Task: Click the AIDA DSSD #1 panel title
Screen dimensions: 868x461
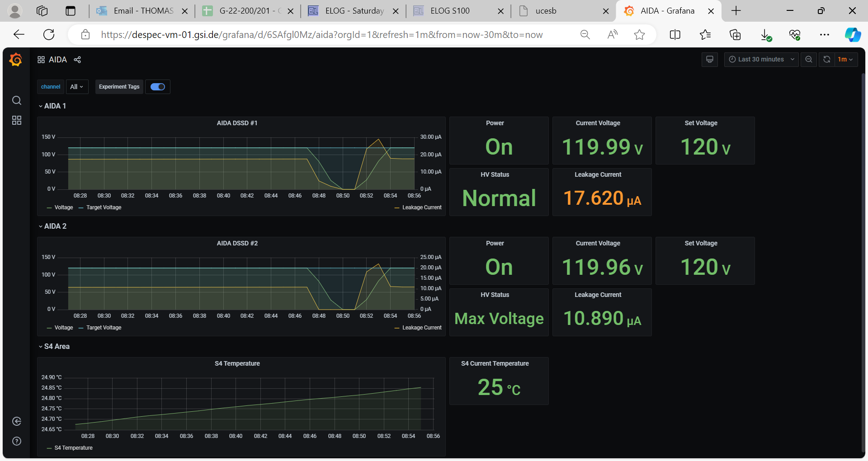Action: click(x=237, y=123)
